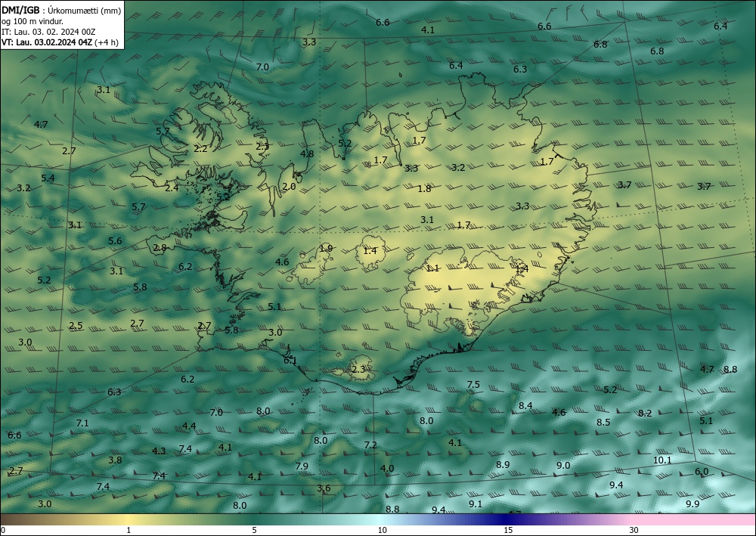This screenshot has height=536, width=756.
Task: Click the colour scale label '5'
Action: [x=254, y=530]
